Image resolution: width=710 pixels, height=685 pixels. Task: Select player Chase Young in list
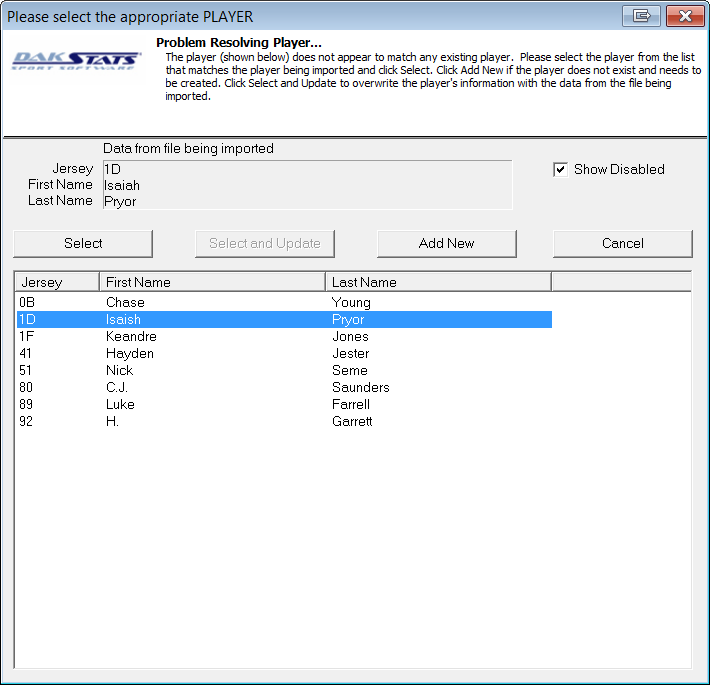click(x=125, y=302)
